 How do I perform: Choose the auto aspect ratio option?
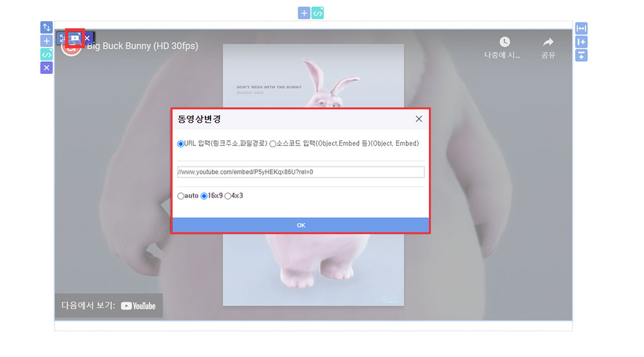click(181, 196)
